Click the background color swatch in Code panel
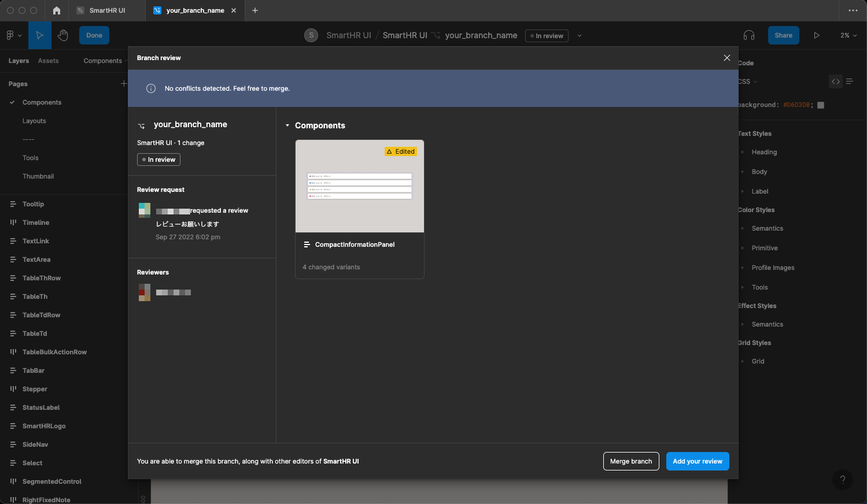The width and height of the screenshot is (867, 504). pyautogui.click(x=820, y=105)
